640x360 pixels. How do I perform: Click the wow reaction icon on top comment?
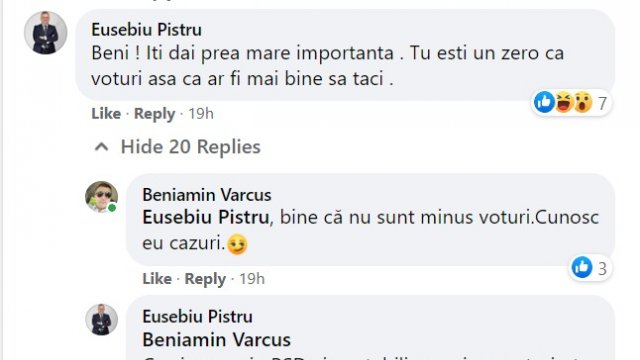tap(583, 102)
